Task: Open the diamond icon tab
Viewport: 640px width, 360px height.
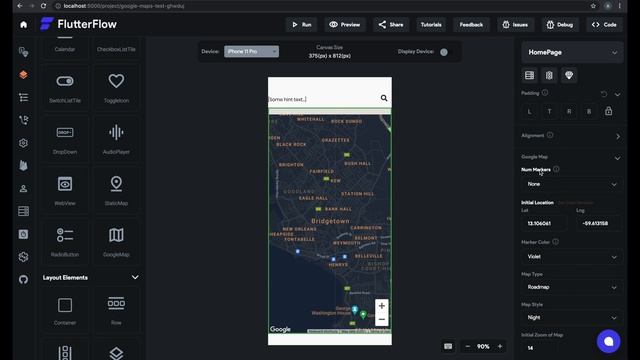Action: pyautogui.click(x=569, y=75)
